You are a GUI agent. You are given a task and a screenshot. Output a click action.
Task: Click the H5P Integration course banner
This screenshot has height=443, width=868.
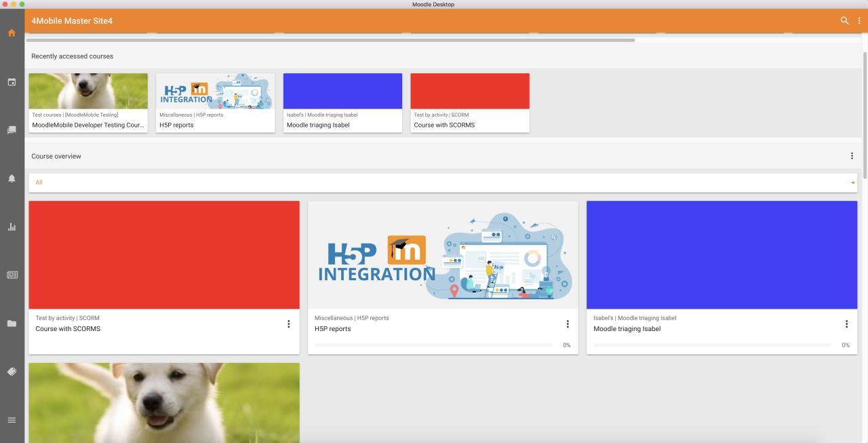(443, 254)
